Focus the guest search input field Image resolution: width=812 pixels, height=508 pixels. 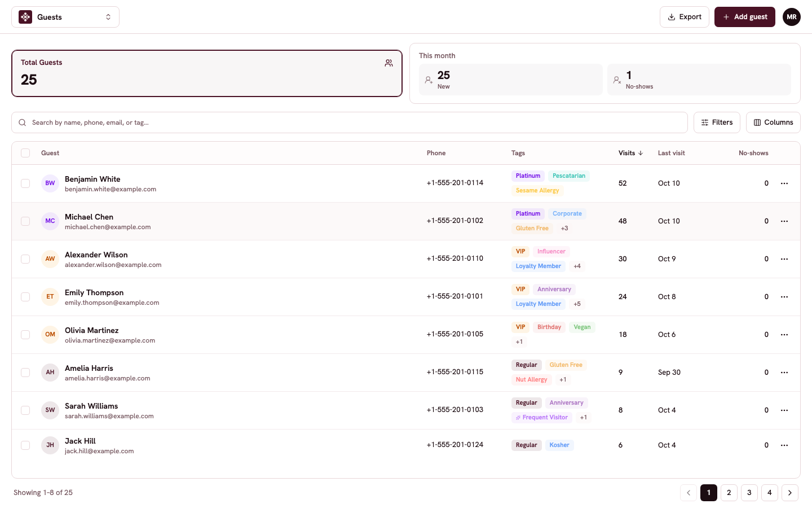click(350, 122)
